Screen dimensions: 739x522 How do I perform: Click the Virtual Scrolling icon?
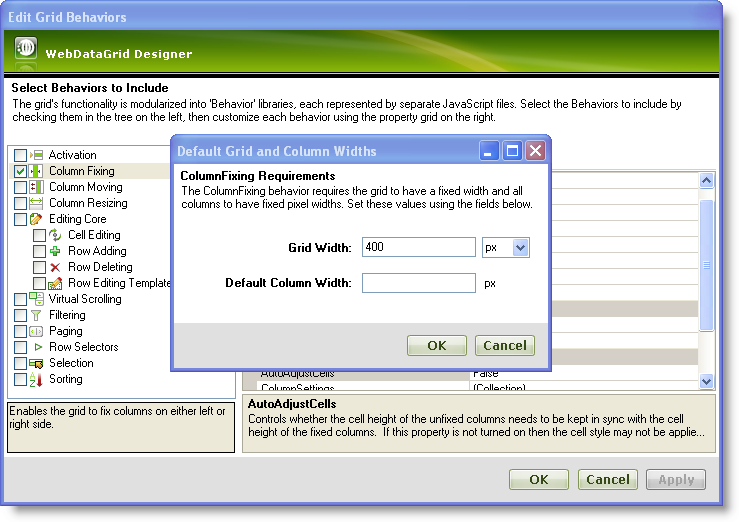[36, 299]
